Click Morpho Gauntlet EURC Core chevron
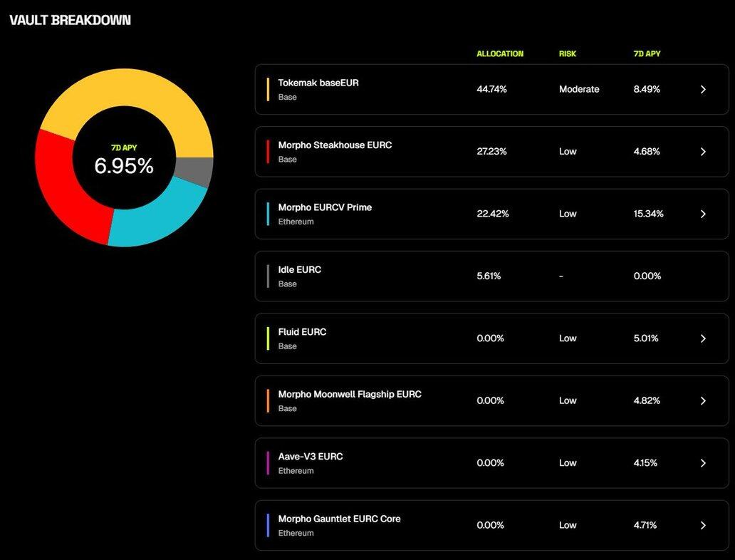 703,525
